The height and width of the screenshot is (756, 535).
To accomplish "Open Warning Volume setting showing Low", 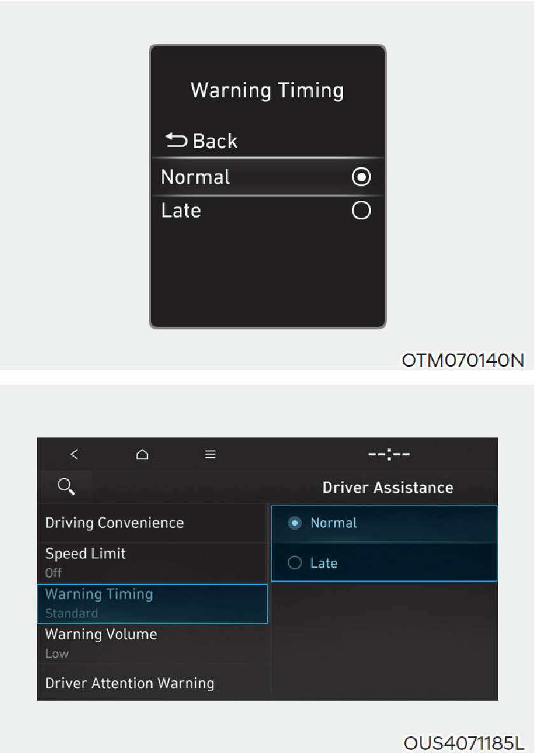I will [153, 643].
